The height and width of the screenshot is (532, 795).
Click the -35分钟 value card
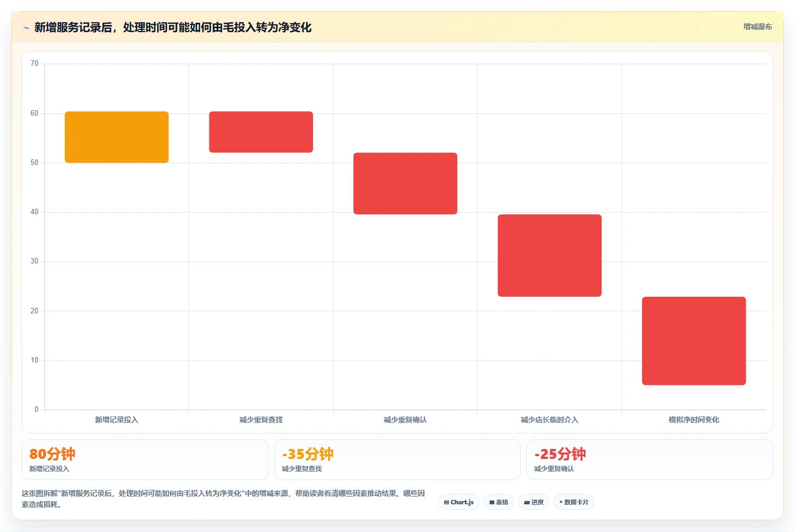point(397,459)
